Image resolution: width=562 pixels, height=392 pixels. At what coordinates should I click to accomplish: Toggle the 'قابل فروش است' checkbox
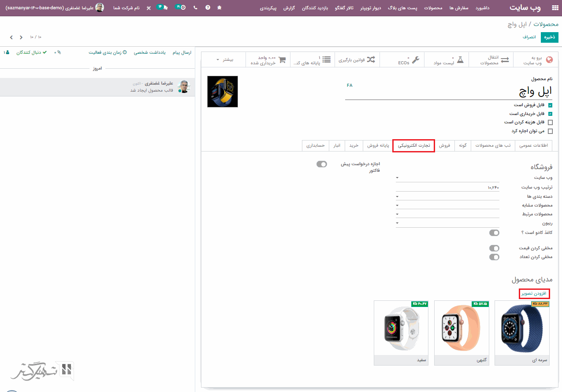(x=550, y=105)
